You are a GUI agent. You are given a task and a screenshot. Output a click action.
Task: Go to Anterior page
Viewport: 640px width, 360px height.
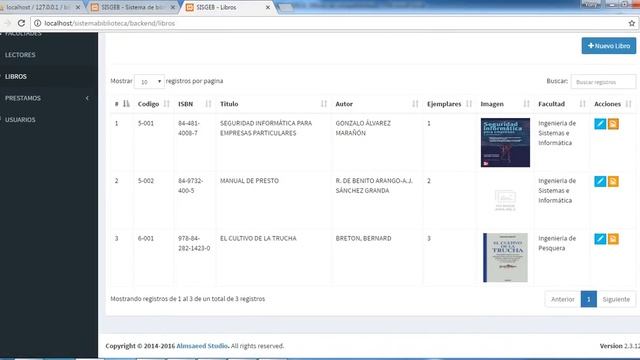tap(562, 299)
